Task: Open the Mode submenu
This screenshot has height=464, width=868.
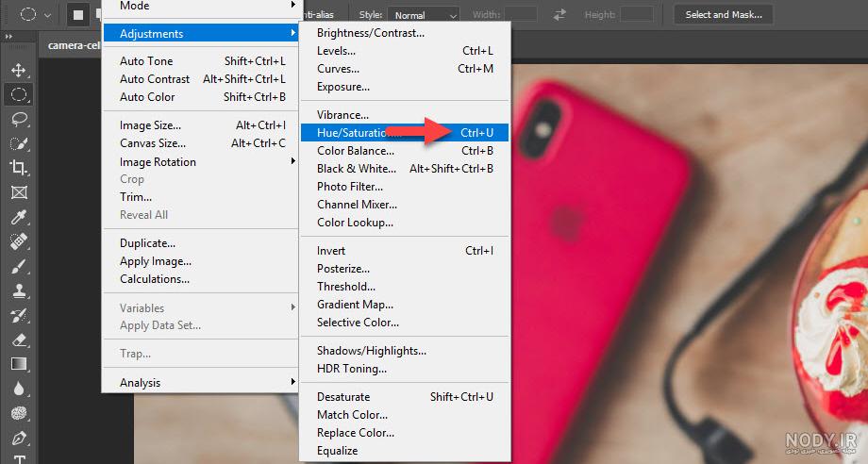Action: pos(201,6)
